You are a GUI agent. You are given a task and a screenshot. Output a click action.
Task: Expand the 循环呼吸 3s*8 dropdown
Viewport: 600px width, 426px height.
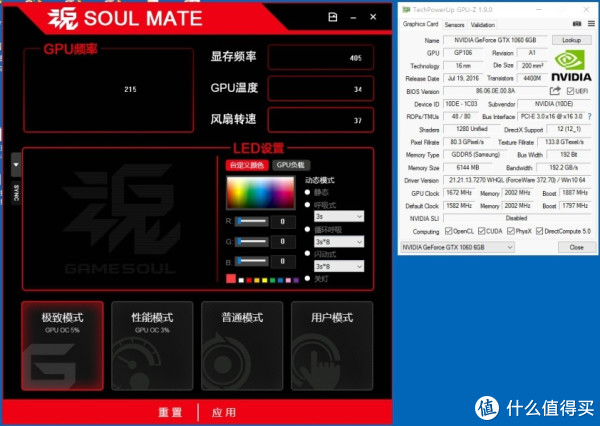click(338, 242)
